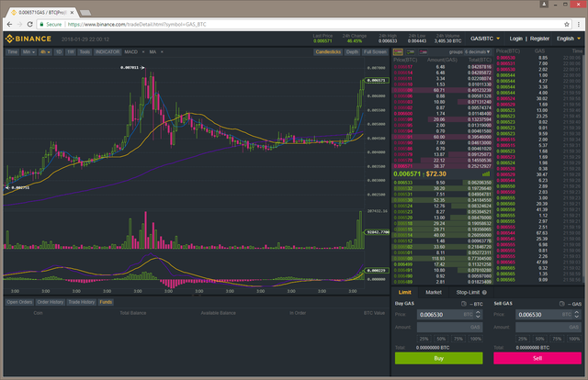Viewport: 588px width, 380px height.
Task: Switch chart to 1D interval
Action: click(59, 52)
